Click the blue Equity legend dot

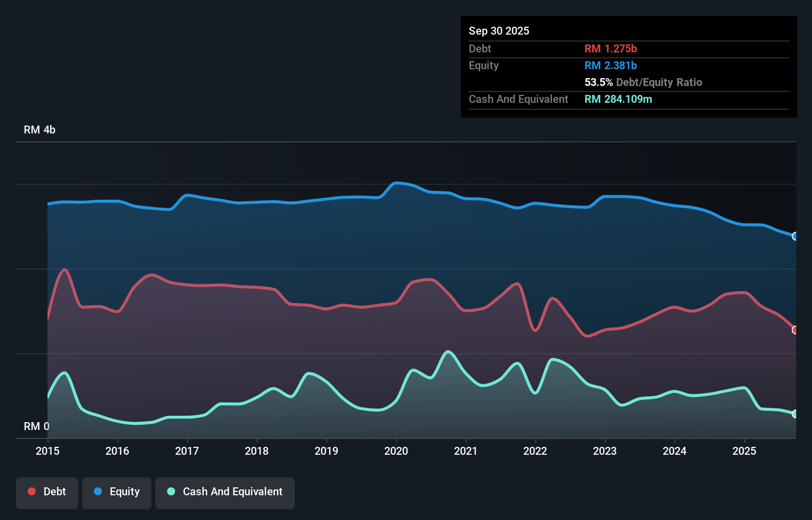pos(98,491)
